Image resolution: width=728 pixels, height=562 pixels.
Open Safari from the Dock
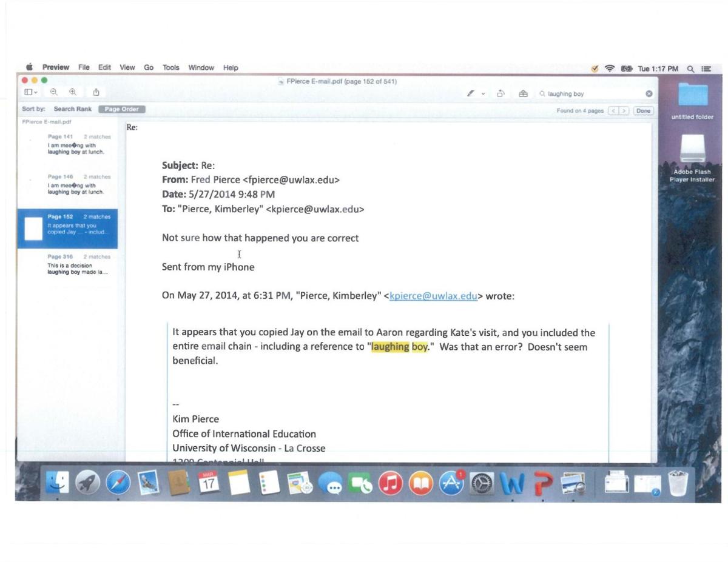coord(118,483)
